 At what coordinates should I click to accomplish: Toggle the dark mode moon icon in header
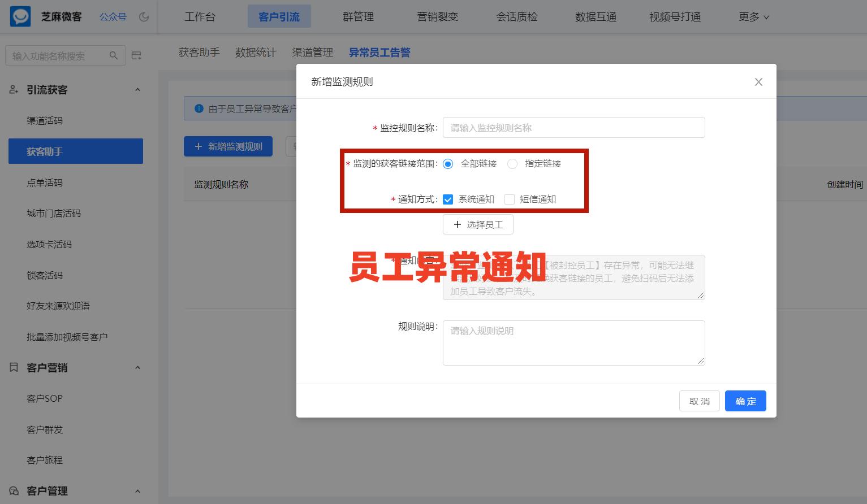(x=144, y=16)
